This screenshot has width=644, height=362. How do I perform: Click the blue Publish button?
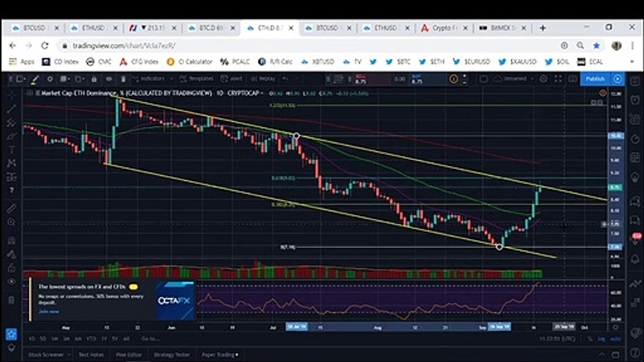click(595, 79)
